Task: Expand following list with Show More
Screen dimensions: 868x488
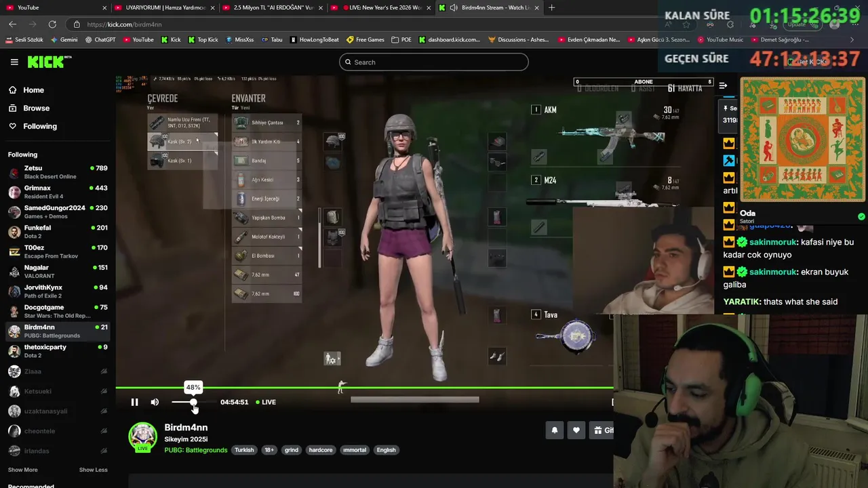Action: click(x=22, y=470)
